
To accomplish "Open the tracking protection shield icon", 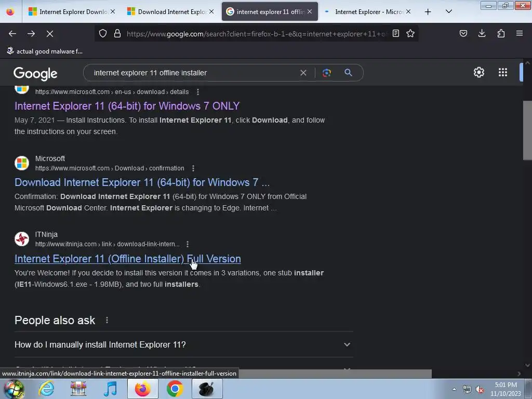I will click(103, 33).
